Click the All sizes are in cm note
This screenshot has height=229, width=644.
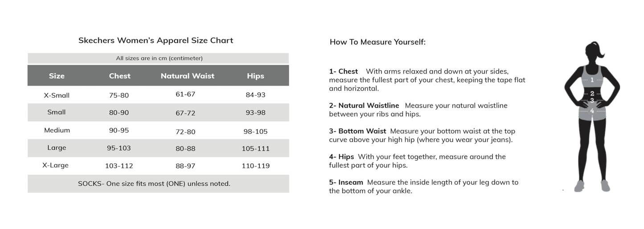pyautogui.click(x=159, y=58)
